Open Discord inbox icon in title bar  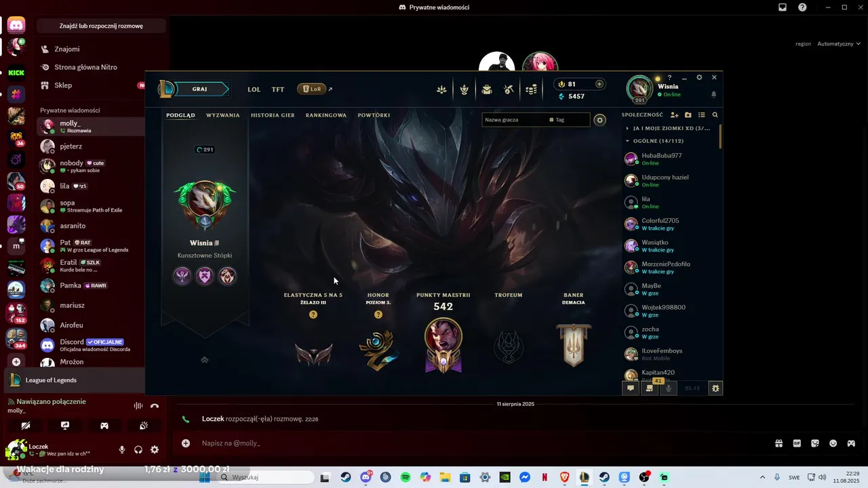pyautogui.click(x=783, y=7)
